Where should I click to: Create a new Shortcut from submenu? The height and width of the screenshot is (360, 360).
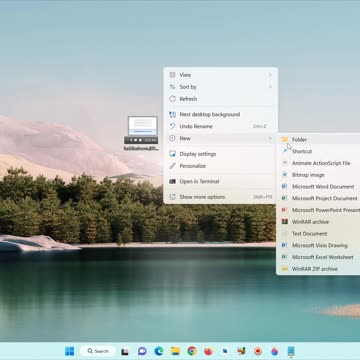(319, 151)
